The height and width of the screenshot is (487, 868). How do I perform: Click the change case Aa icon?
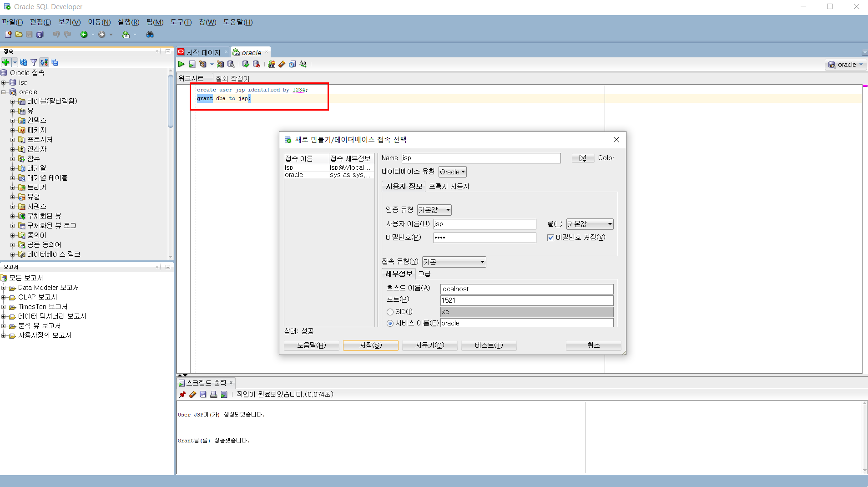(x=303, y=64)
